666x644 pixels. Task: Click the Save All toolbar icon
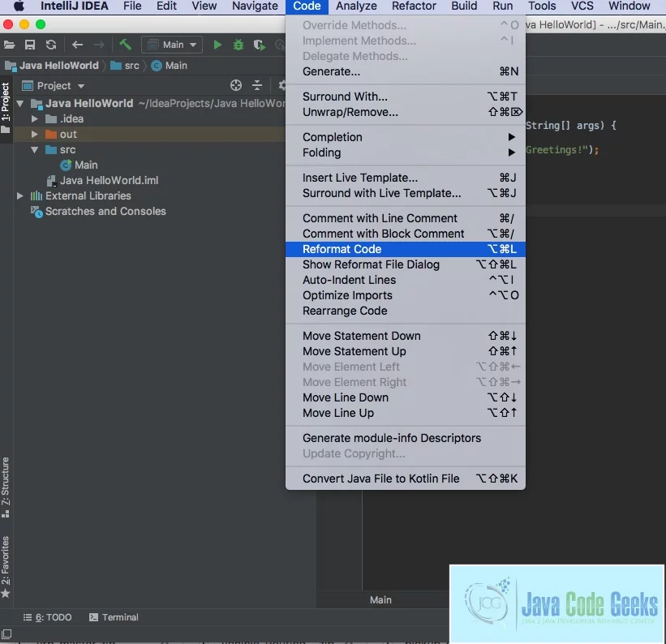[x=30, y=45]
